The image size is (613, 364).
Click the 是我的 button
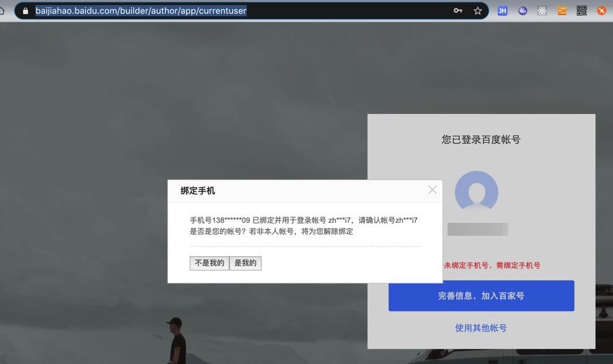pos(245,263)
